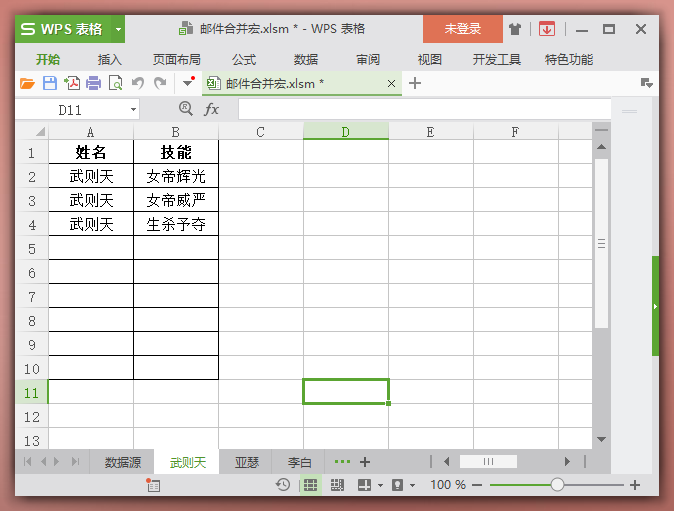Click the insert function fx icon
The height and width of the screenshot is (511, 674).
point(212,109)
